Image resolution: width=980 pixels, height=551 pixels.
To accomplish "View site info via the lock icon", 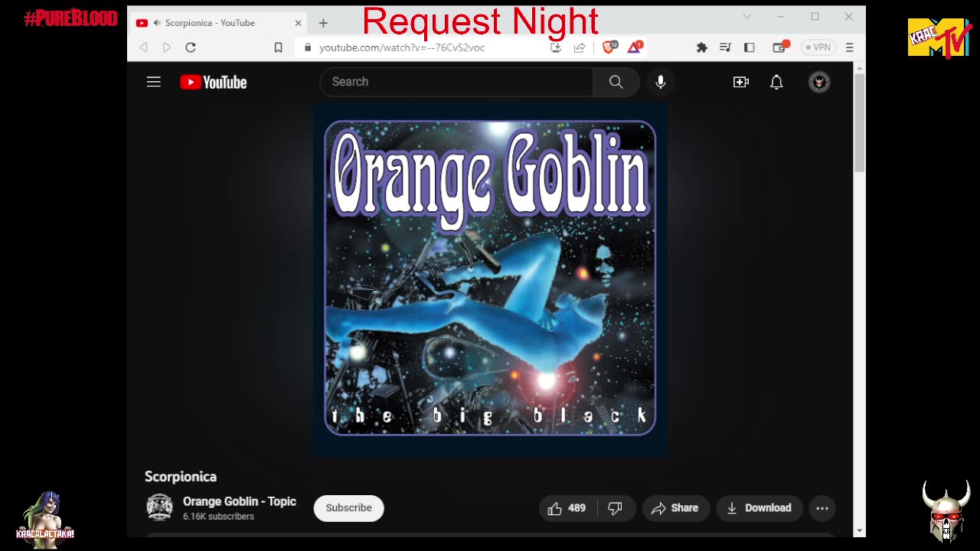I will (308, 47).
